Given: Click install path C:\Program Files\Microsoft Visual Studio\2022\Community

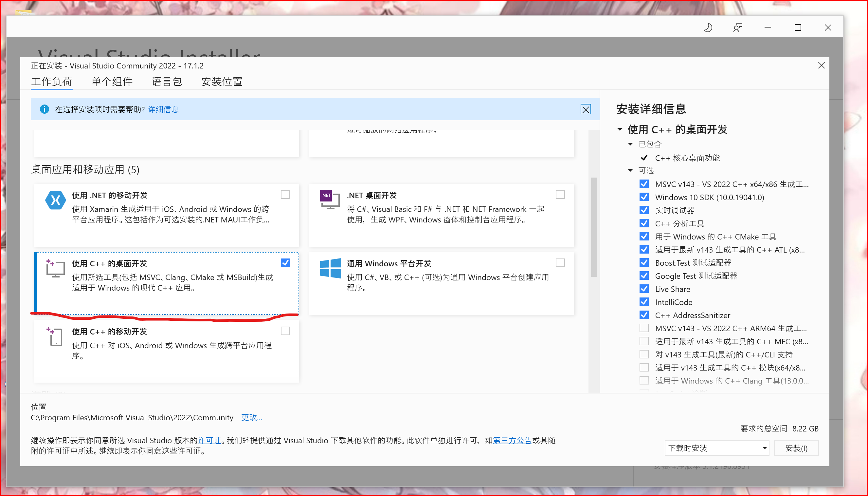Looking at the screenshot, I should (132, 418).
